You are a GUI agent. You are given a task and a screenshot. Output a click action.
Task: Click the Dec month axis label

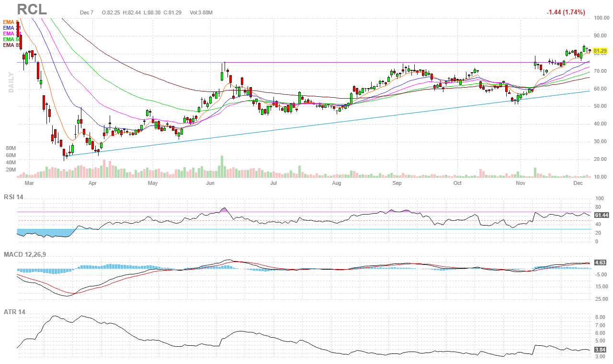(578, 183)
